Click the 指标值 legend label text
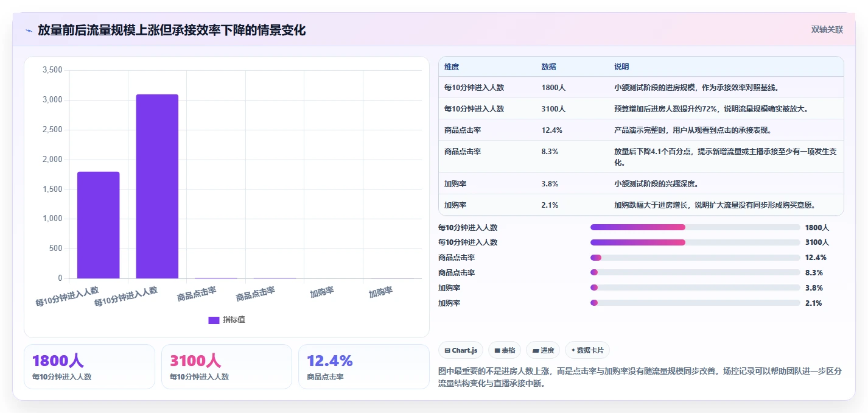Screen dimensions: 868x413 click(234, 320)
